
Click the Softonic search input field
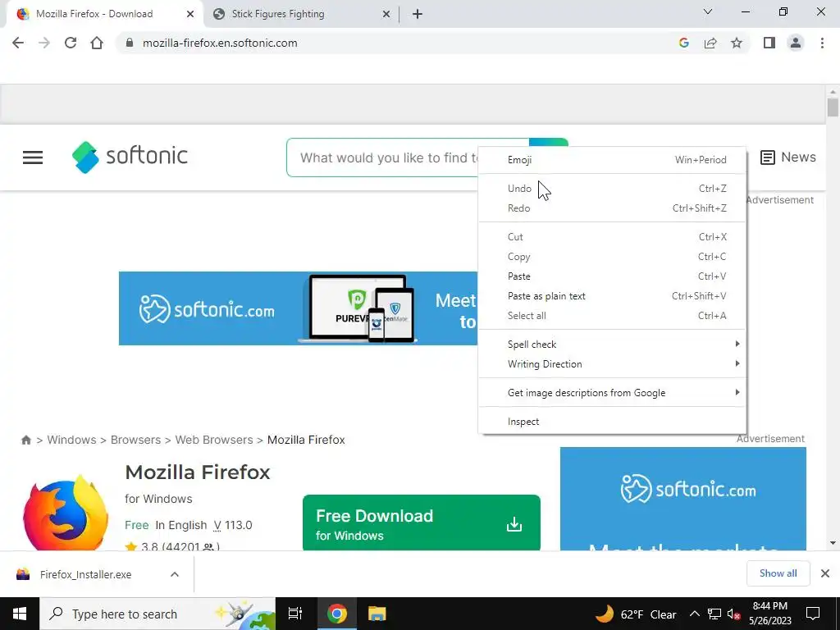point(382,157)
